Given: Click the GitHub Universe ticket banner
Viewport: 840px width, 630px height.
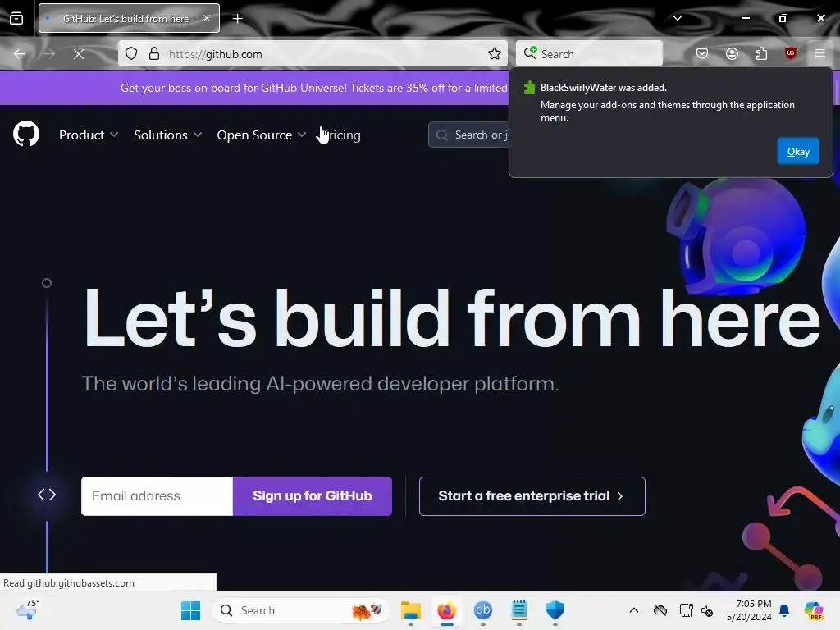Looking at the screenshot, I should point(313,88).
